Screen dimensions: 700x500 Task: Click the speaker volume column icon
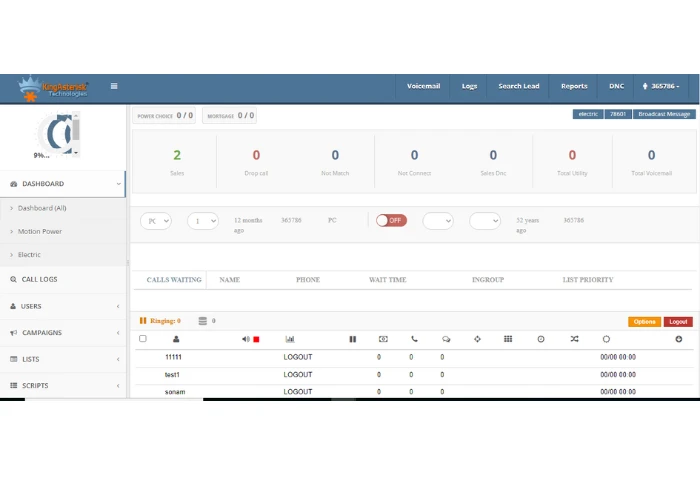[246, 339]
